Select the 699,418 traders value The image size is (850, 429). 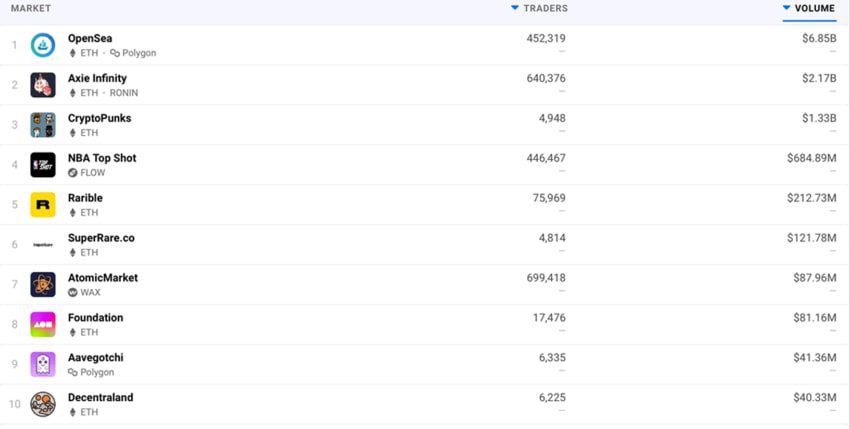(x=546, y=278)
